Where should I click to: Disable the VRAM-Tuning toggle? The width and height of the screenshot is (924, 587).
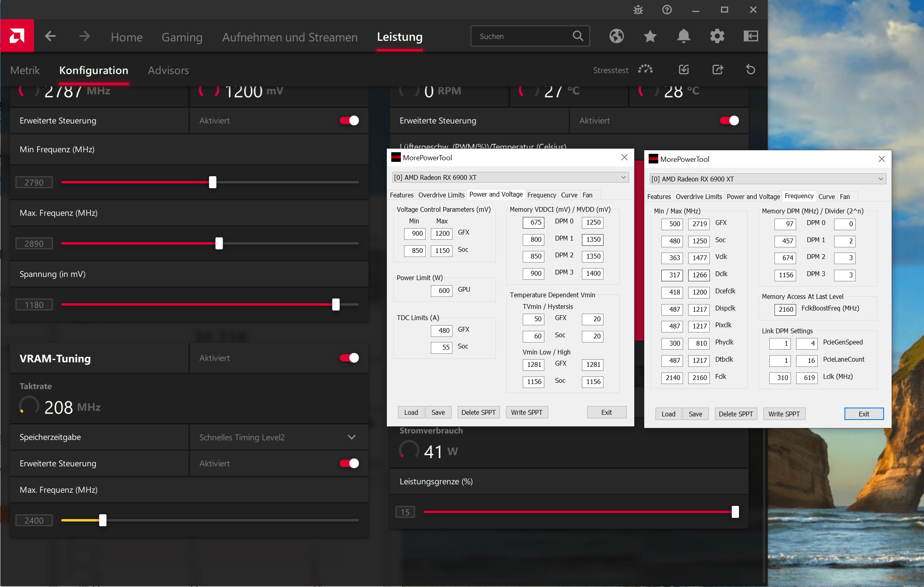[349, 358]
